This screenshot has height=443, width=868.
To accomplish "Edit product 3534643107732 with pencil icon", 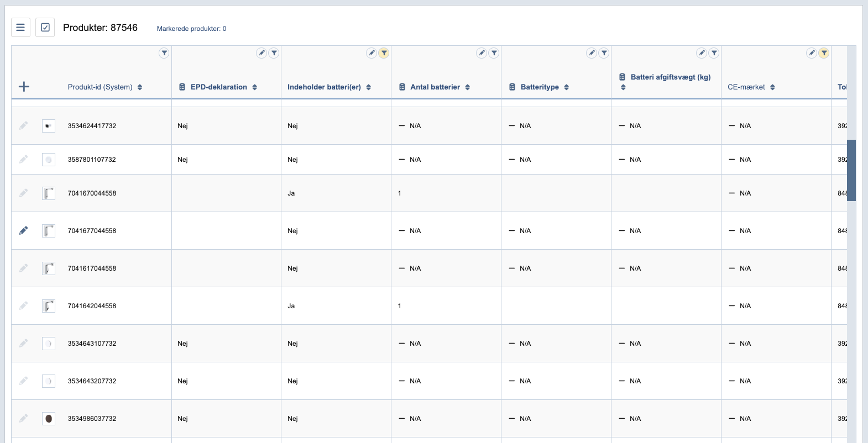I will (23, 344).
